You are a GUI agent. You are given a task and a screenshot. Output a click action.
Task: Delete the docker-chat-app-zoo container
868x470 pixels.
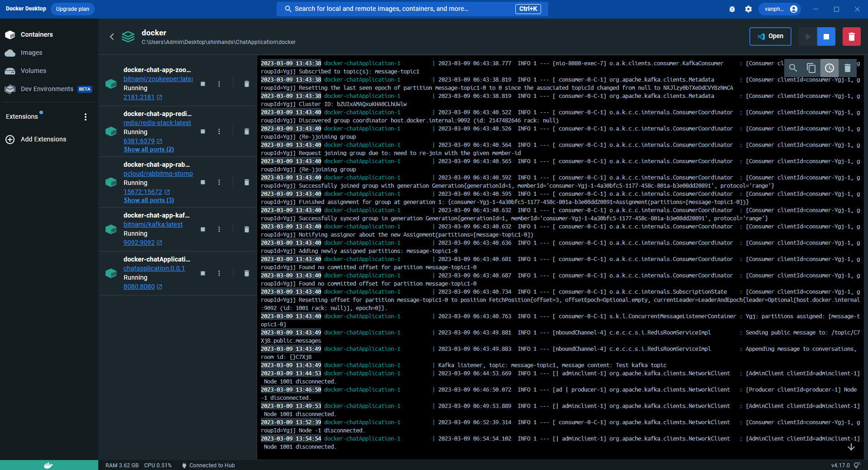(x=247, y=84)
